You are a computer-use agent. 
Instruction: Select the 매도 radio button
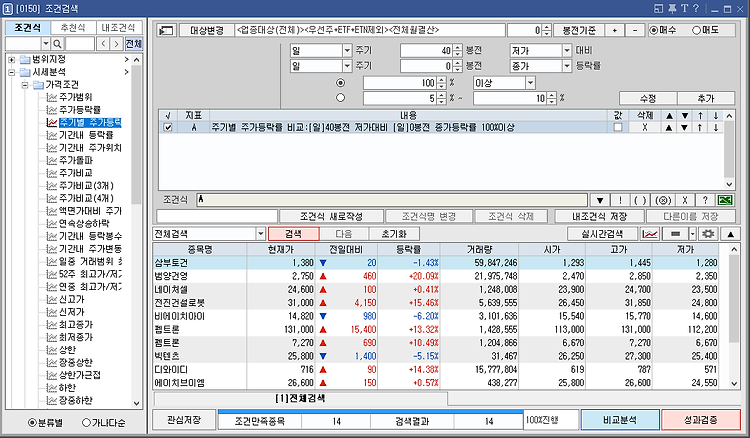(x=696, y=30)
